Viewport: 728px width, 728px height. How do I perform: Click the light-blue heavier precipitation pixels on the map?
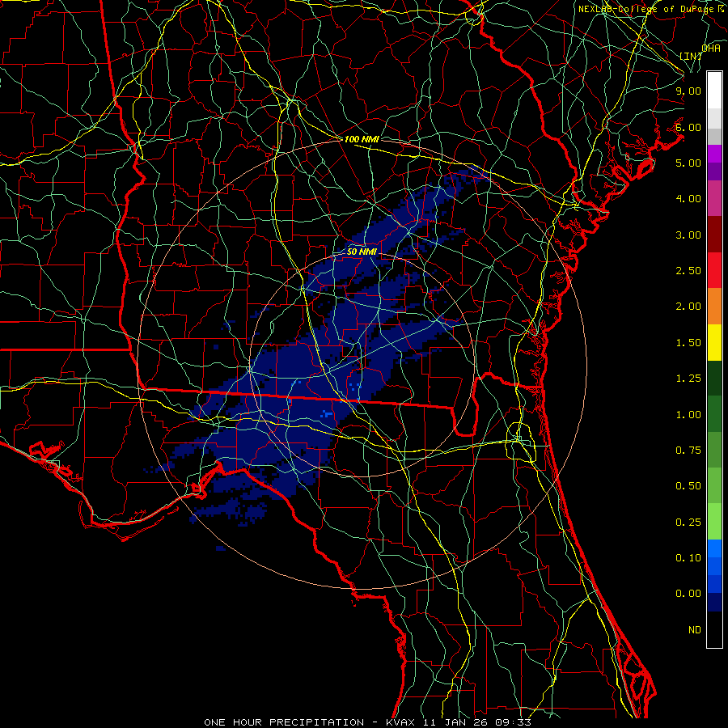(x=328, y=413)
